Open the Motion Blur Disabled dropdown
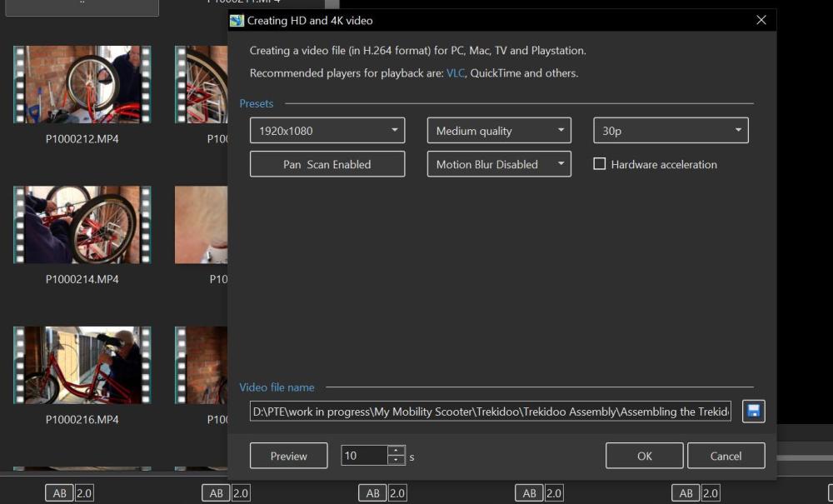The width and height of the screenshot is (833, 504). (498, 164)
